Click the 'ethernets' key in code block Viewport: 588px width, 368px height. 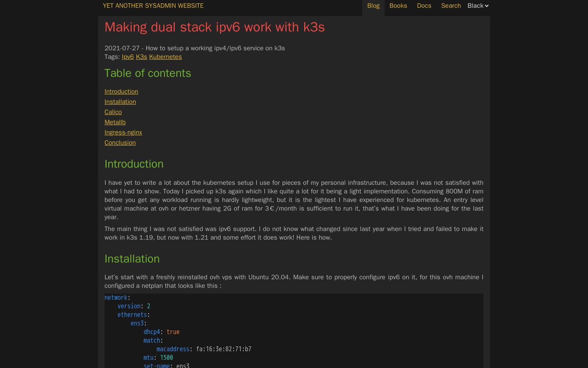(132, 315)
